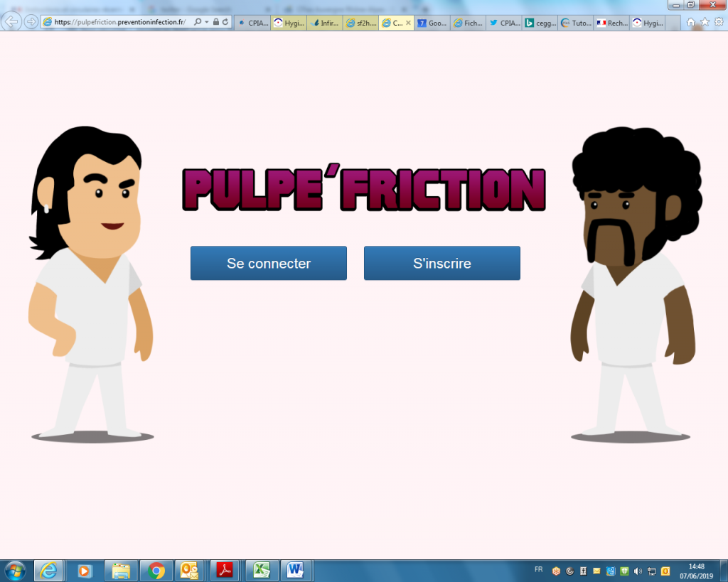This screenshot has width=728, height=582.
Task: Switch to the first CPIA... tab
Action: 253,23
